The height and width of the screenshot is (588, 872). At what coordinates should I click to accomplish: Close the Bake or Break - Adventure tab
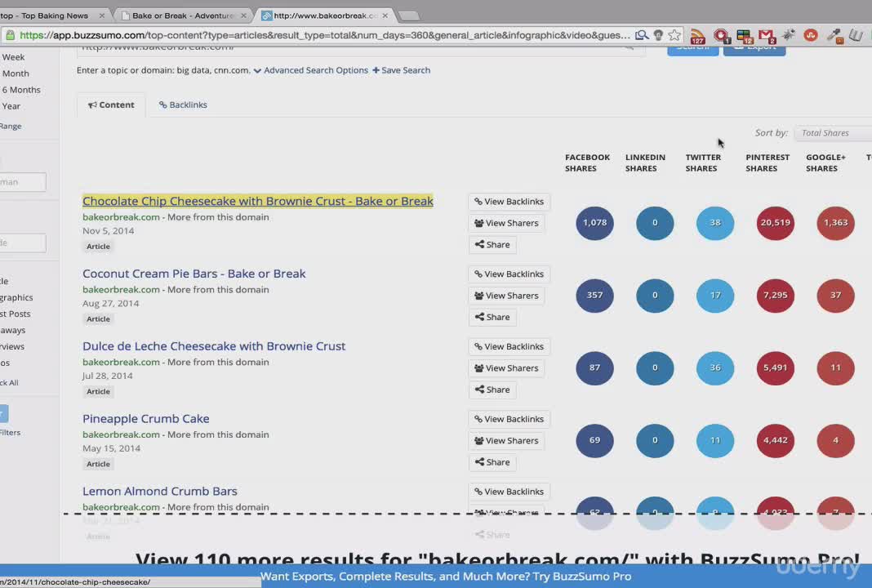(243, 16)
